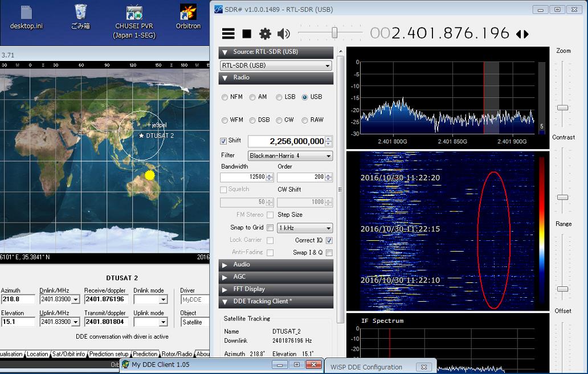The width and height of the screenshot is (588, 374).
Task: Click the SDR# tuned frequency display
Action: (x=439, y=34)
